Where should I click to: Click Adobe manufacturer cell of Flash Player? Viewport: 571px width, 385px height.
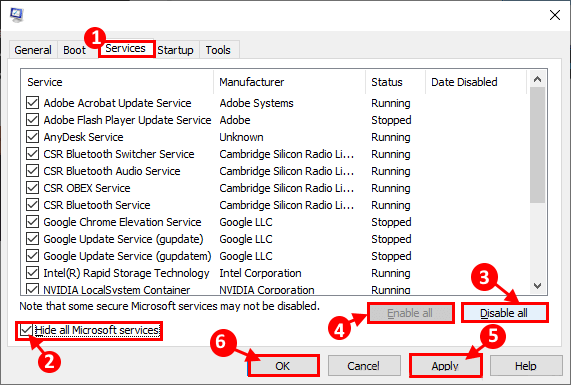(235, 120)
